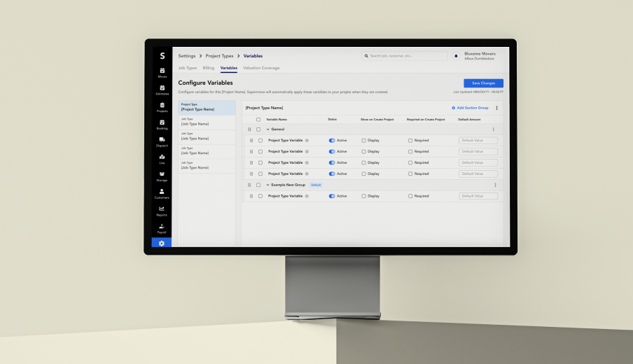Click info icon of first variable under General
Viewport: 633px width, 364px height.
[307, 141]
